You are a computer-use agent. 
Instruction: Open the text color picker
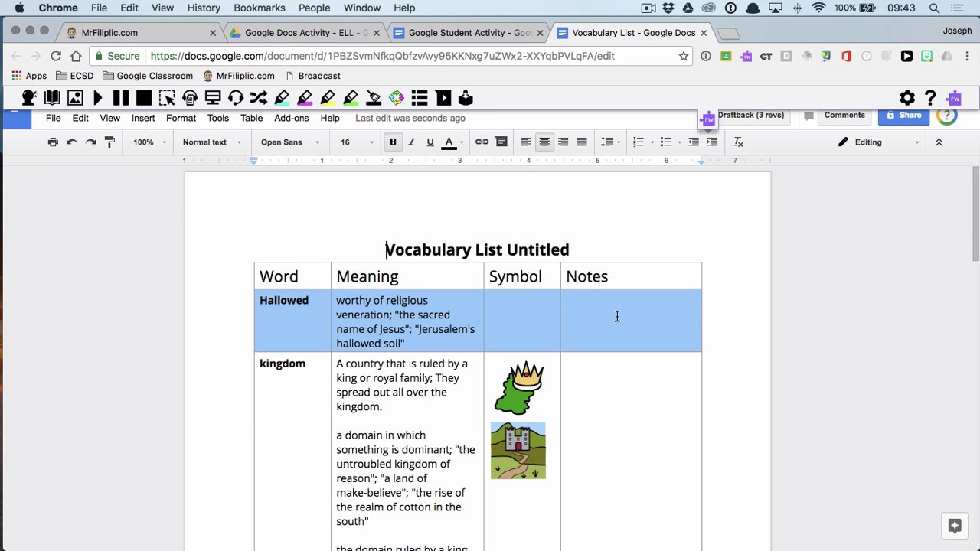[x=452, y=142]
